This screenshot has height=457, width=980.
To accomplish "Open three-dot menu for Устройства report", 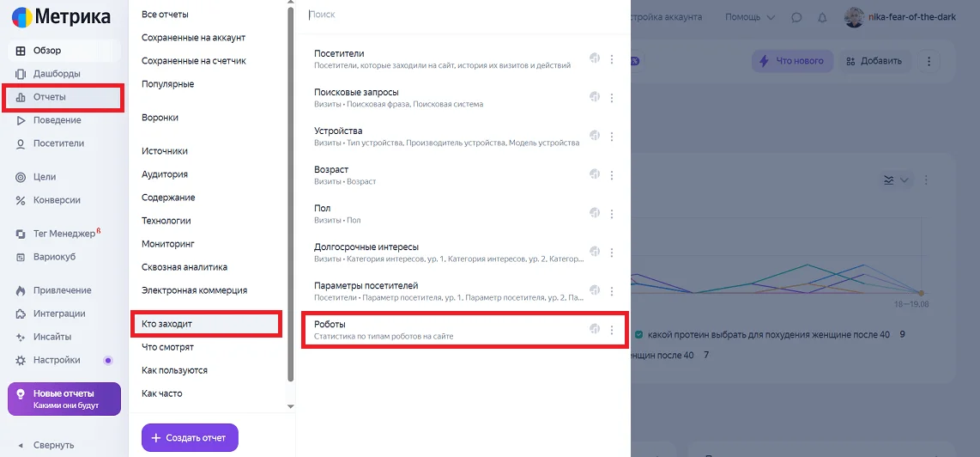I will [x=612, y=137].
